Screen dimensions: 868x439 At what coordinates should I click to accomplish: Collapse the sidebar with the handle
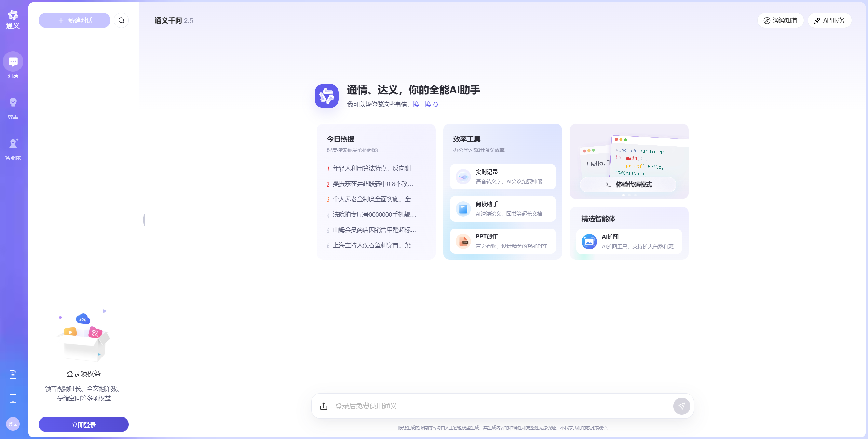pyautogui.click(x=144, y=220)
